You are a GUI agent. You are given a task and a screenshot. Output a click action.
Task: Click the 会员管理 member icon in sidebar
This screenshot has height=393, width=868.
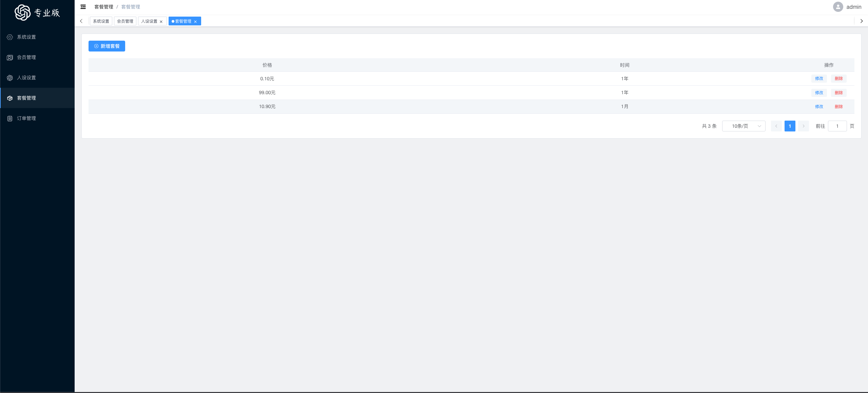coord(10,58)
